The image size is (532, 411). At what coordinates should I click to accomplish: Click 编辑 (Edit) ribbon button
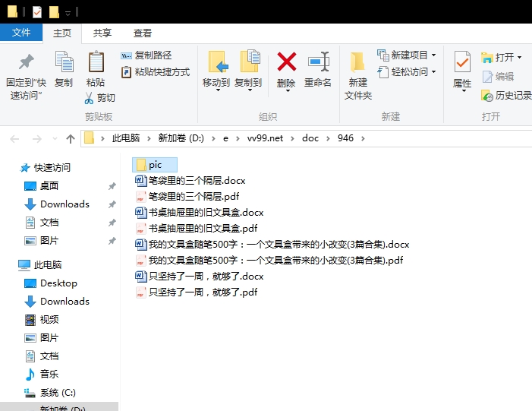coord(498,77)
